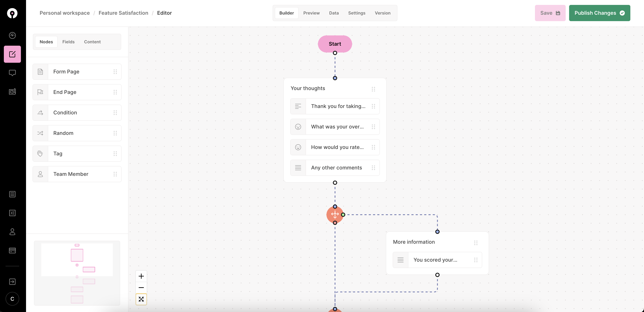Open the user profile sidebar icon
Image resolution: width=644 pixels, height=312 pixels.
coord(12,232)
